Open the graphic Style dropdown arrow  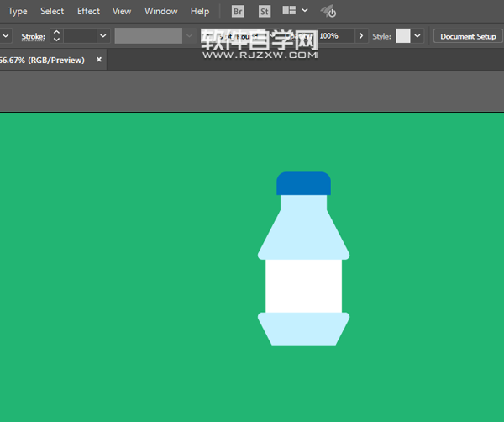point(417,36)
